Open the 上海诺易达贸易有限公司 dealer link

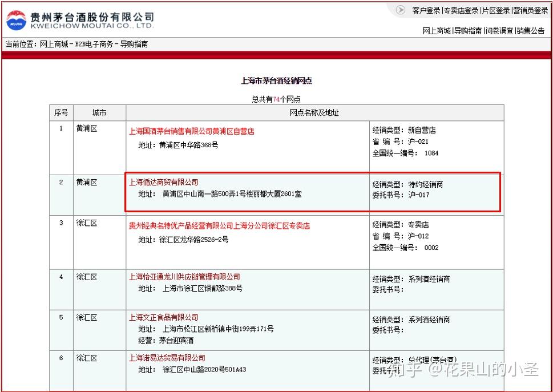point(167,358)
